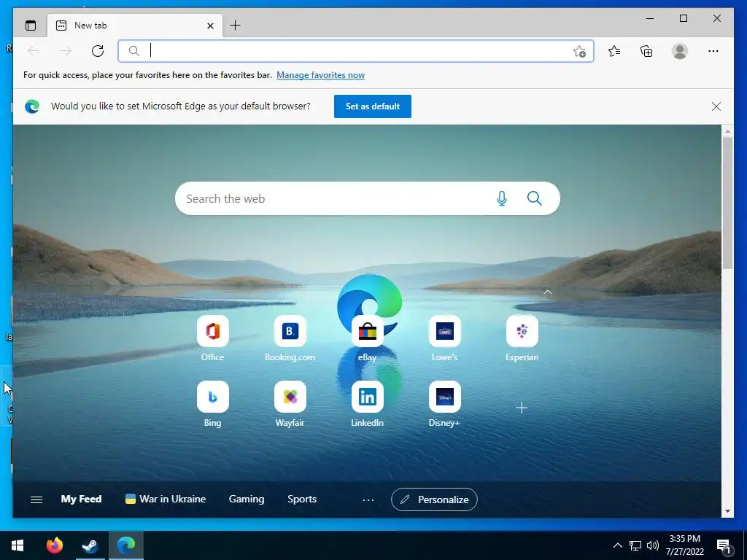747x560 pixels.
Task: Open the taskbar clock showing 3:35 PM
Action: 684,545
